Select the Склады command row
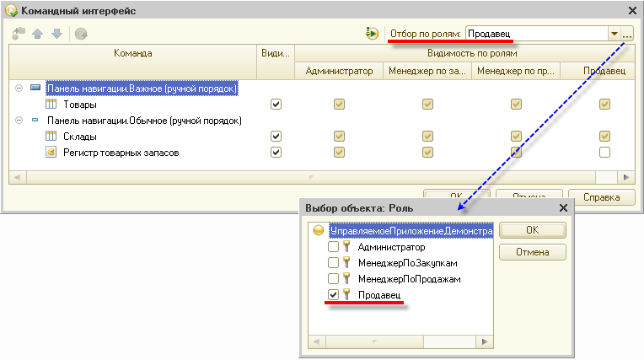The height and width of the screenshot is (360, 644). tap(80, 137)
